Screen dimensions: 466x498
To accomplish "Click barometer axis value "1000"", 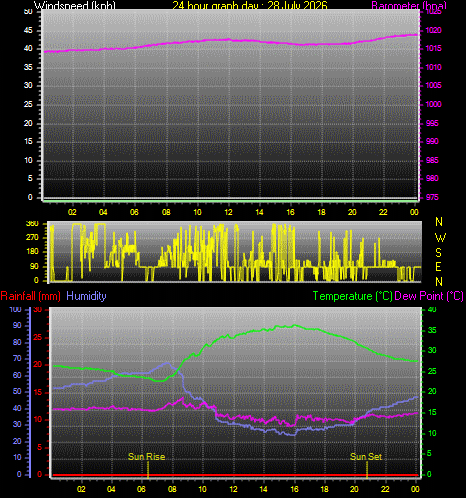I will tap(433, 104).
